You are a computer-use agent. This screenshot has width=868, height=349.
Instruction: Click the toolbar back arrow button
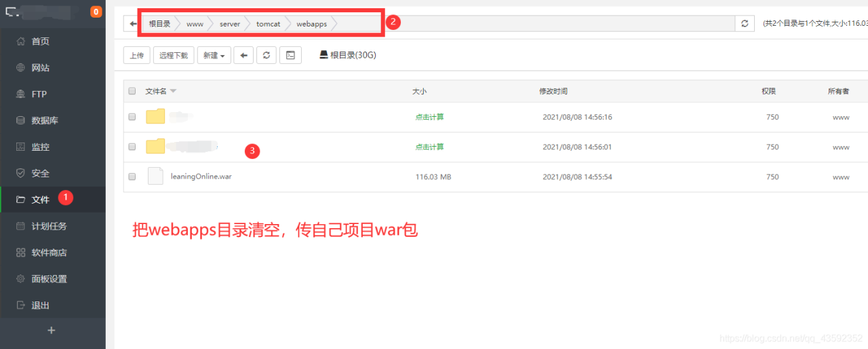pos(244,56)
